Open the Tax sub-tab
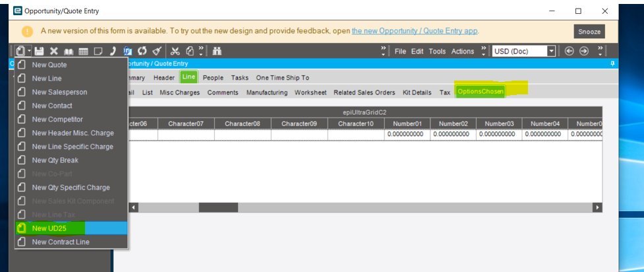The height and width of the screenshot is (272, 644). pos(445,92)
